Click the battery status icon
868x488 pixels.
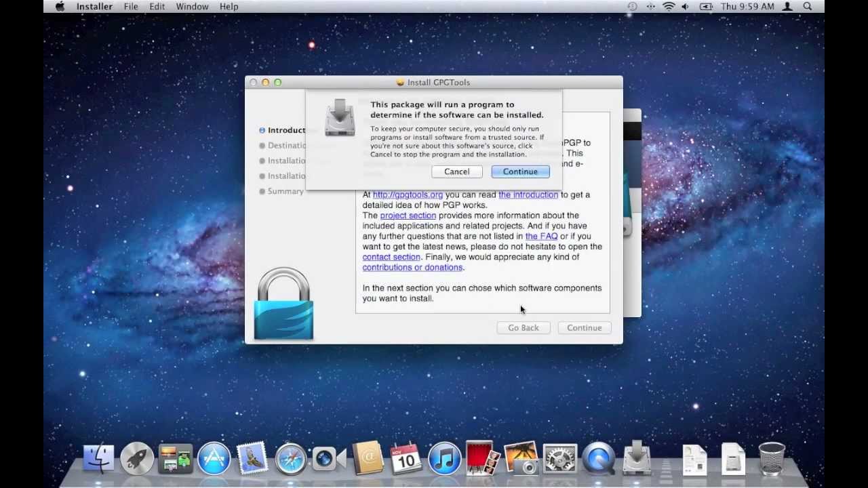click(705, 6)
